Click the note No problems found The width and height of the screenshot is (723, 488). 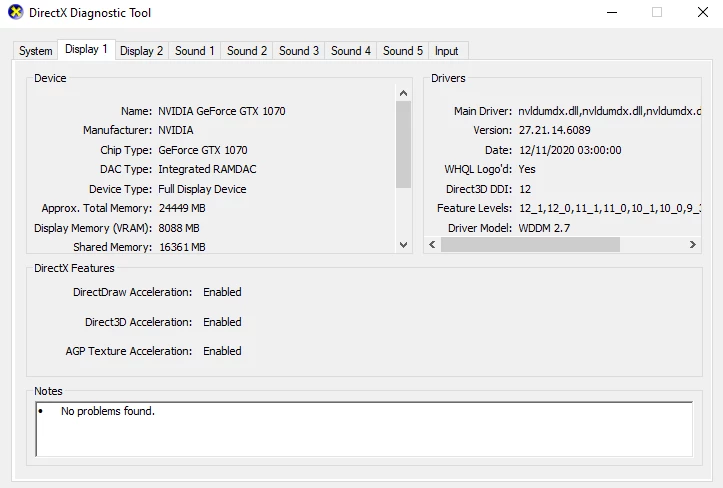click(x=108, y=411)
